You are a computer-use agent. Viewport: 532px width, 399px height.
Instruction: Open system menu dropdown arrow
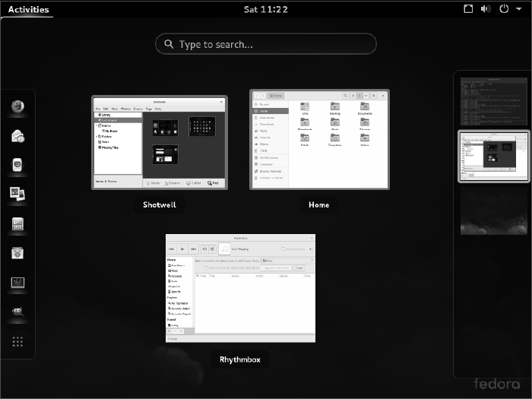point(519,9)
